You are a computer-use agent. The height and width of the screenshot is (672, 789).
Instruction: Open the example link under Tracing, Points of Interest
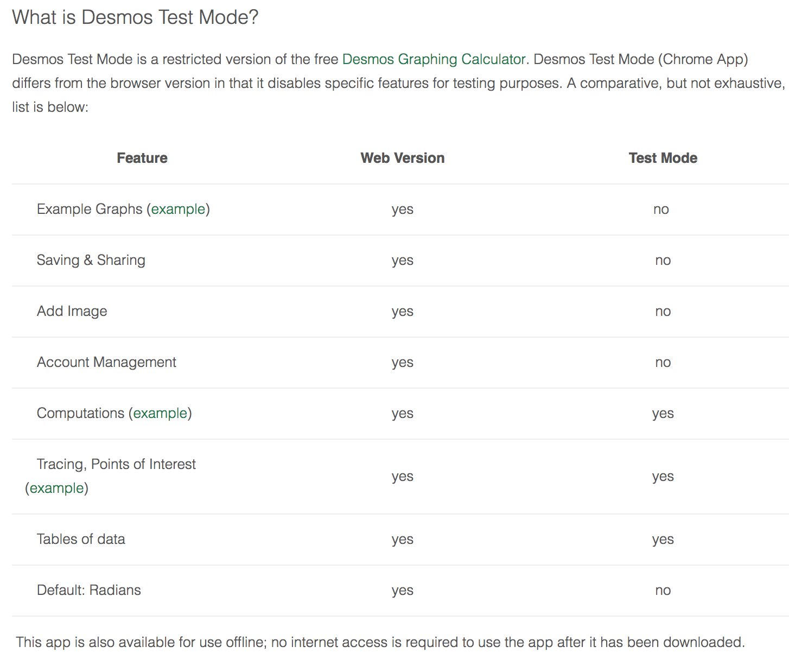(56, 488)
